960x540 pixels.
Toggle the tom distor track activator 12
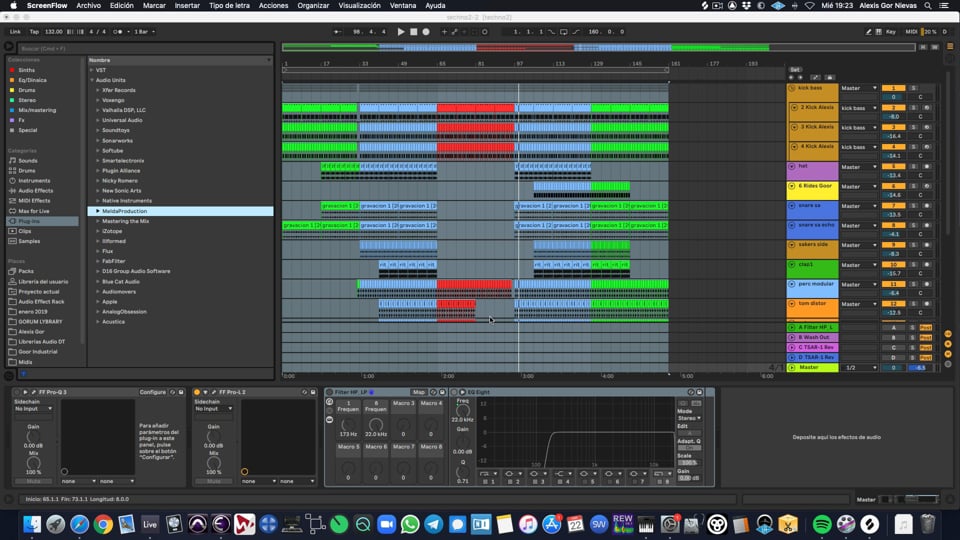[x=893, y=304]
